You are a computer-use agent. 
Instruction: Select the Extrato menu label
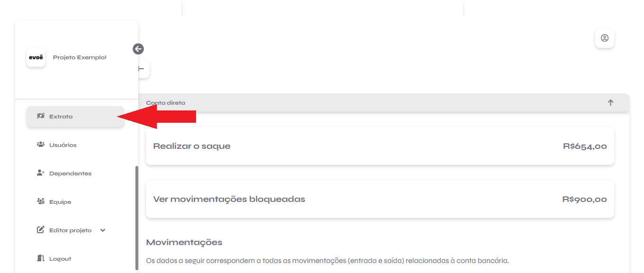61,117
